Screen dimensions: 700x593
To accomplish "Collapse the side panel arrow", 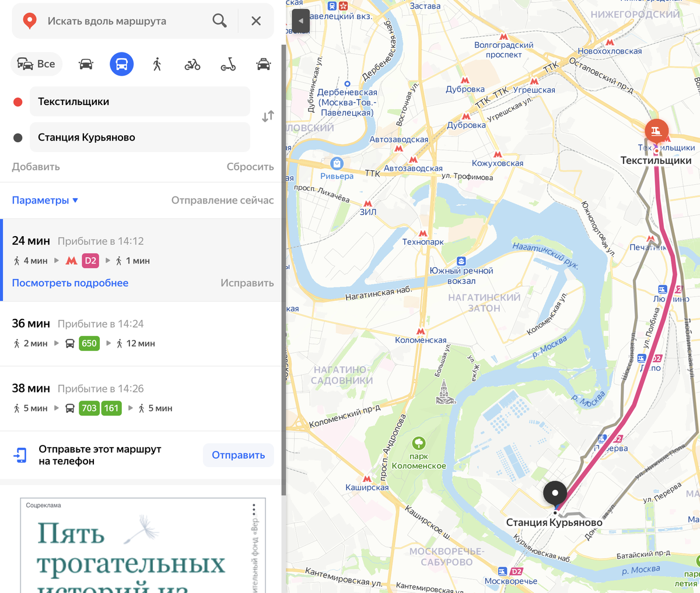I will 300,21.
